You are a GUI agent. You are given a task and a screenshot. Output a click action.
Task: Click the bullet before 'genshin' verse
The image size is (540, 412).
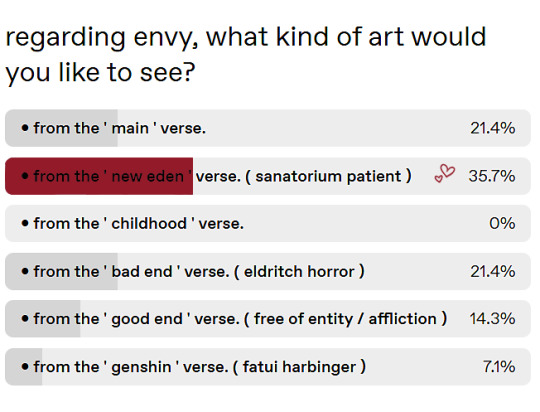coord(25,367)
